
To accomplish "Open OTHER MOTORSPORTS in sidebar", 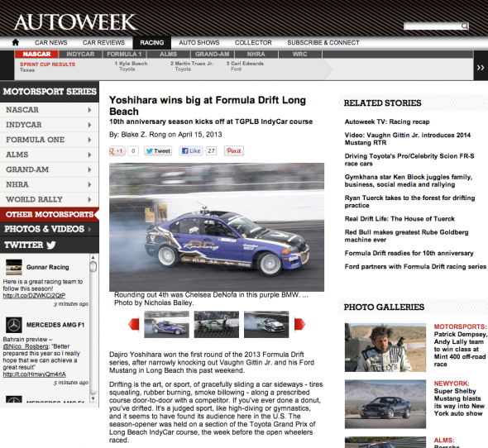I will click(x=49, y=214).
